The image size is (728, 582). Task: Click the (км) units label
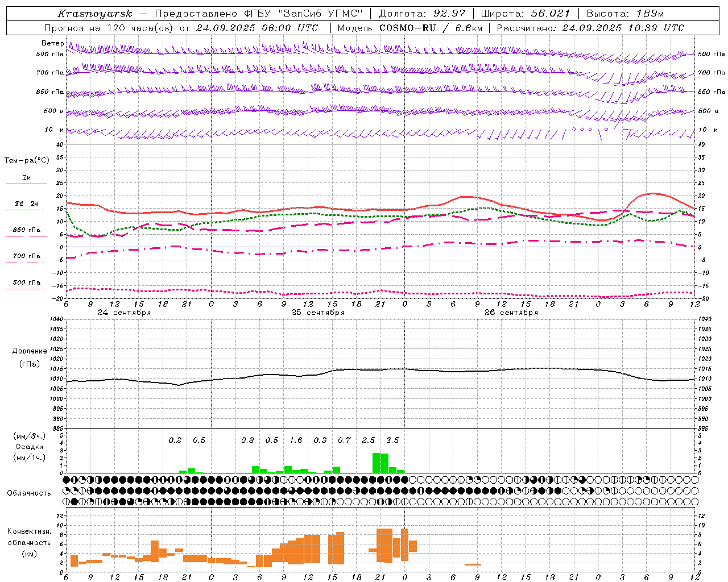(29, 553)
